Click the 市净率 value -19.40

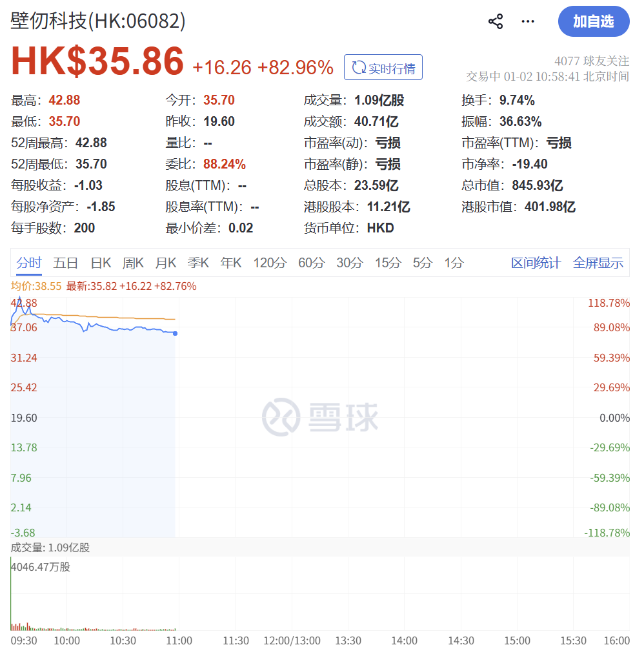coord(530,164)
